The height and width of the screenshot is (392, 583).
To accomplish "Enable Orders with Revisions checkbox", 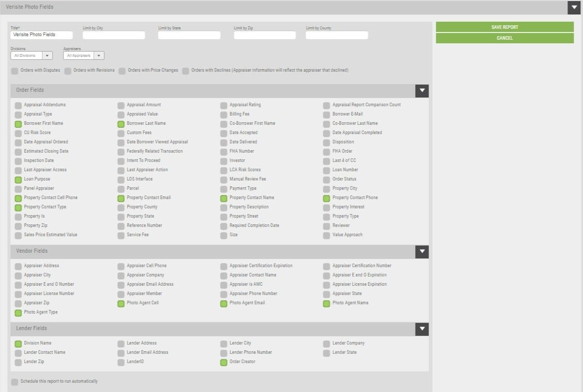I will (x=68, y=71).
